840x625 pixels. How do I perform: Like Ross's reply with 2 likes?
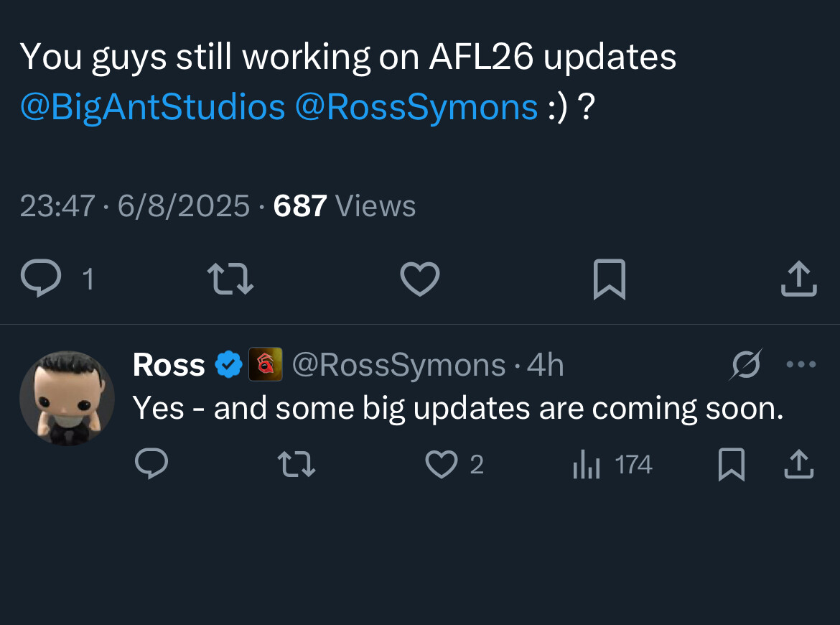coord(454,464)
